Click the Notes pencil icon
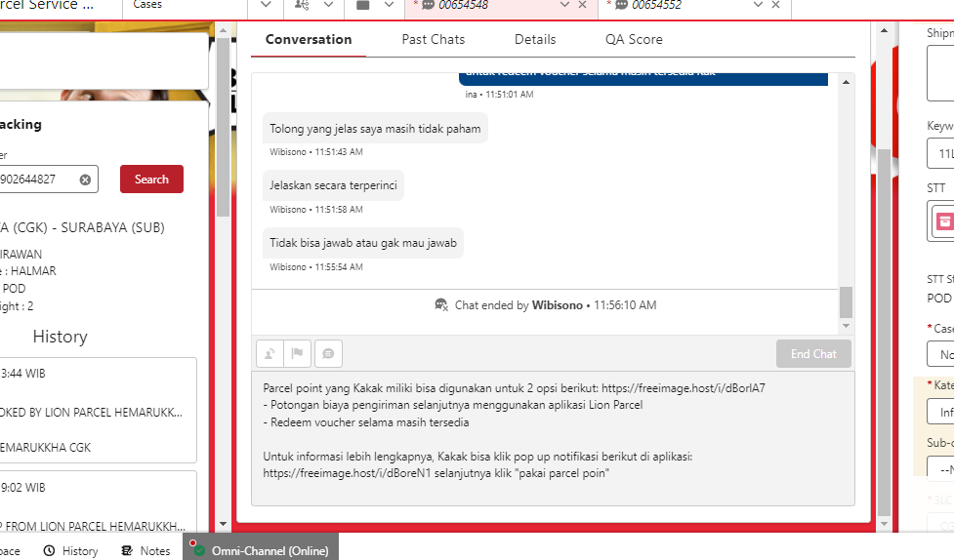 click(x=127, y=551)
